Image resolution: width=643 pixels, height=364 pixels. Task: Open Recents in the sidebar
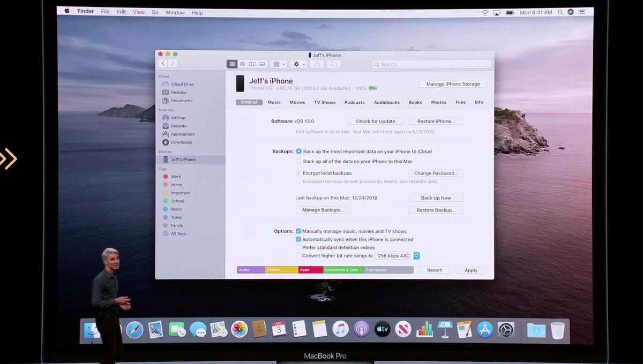178,126
